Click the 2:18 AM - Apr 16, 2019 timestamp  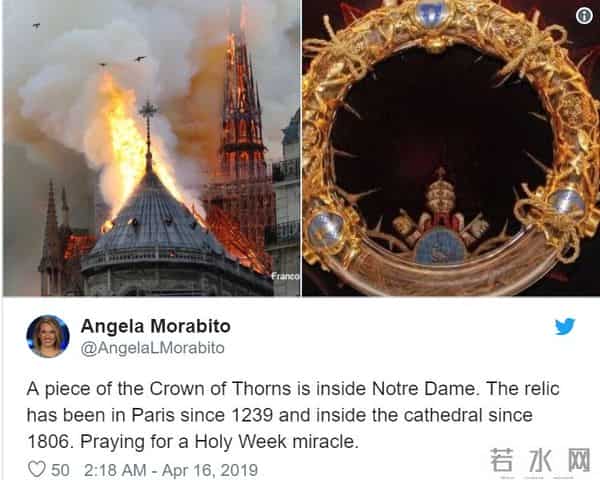pyautogui.click(x=171, y=470)
